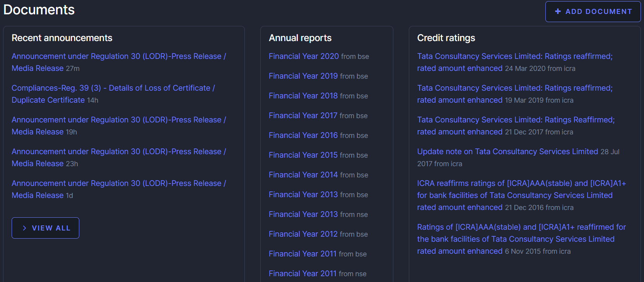Open the VIEW ALL announcements button
Screen dimensions: 644x282
(x=45, y=228)
